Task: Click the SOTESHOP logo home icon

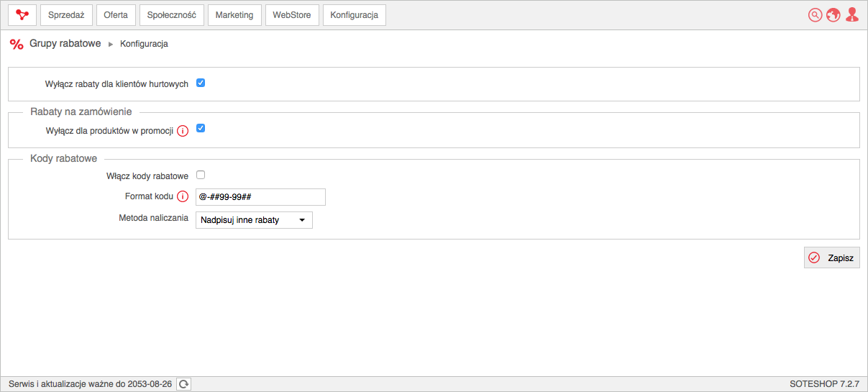Action: pos(22,15)
